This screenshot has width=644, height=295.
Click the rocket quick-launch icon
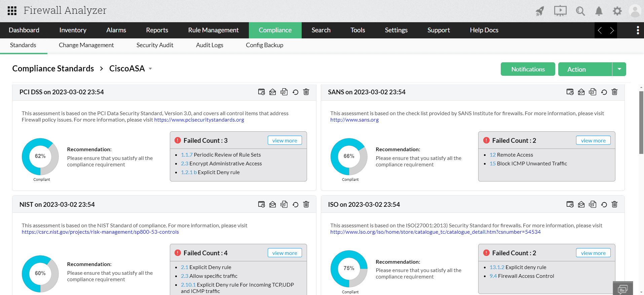click(x=540, y=11)
